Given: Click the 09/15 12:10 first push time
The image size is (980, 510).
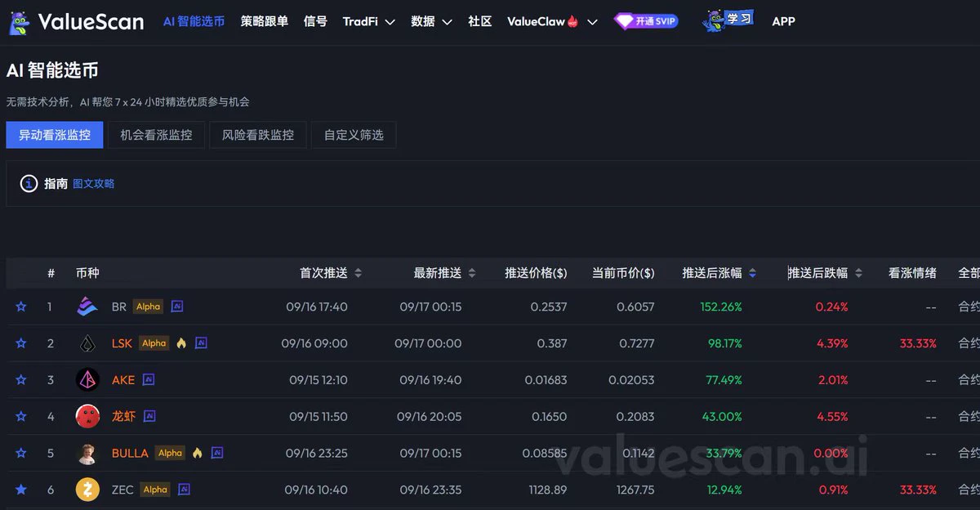Looking at the screenshot, I should click(x=318, y=380).
